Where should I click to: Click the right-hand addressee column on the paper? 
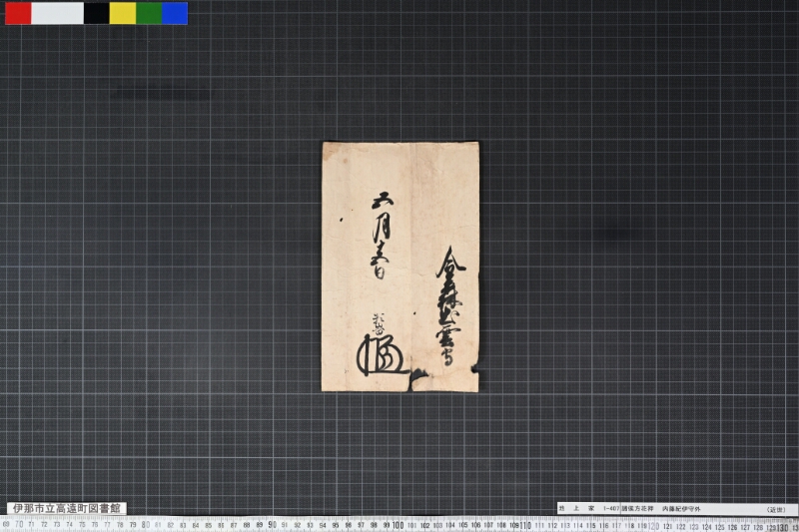tap(450, 306)
